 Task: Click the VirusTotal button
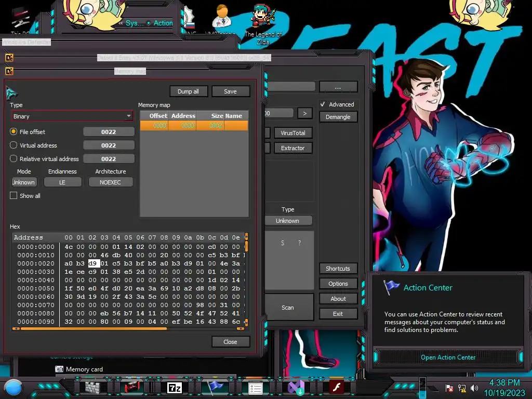point(293,133)
